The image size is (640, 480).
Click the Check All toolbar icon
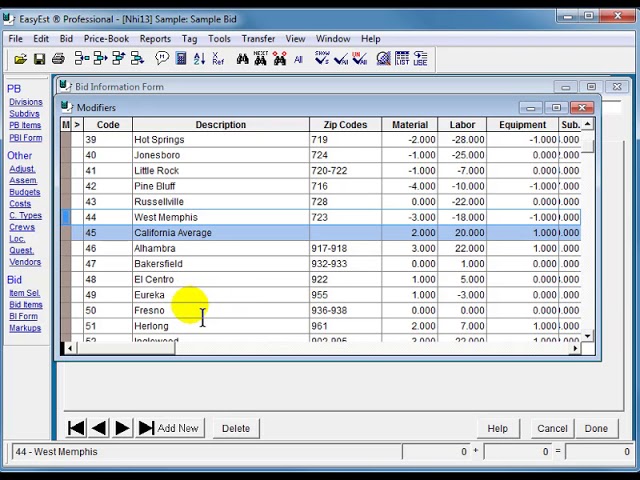[x=341, y=59]
